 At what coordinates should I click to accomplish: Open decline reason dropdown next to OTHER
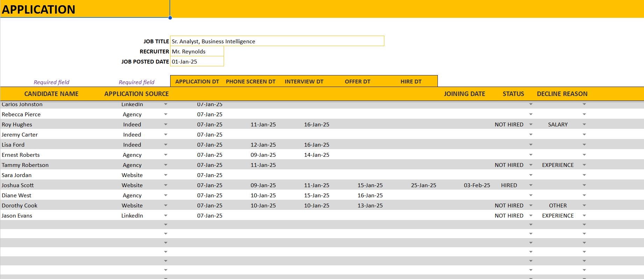pos(584,205)
